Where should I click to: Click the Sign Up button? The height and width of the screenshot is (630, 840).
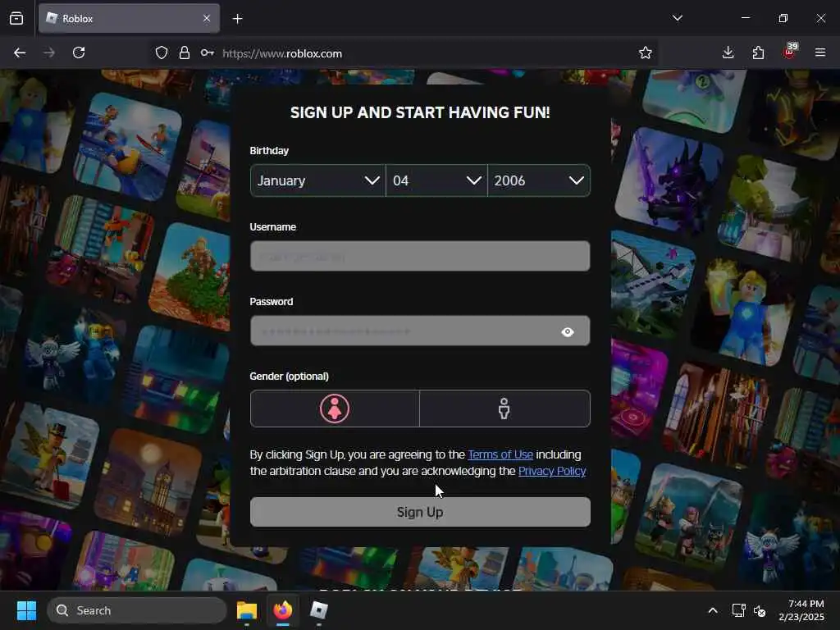(420, 512)
